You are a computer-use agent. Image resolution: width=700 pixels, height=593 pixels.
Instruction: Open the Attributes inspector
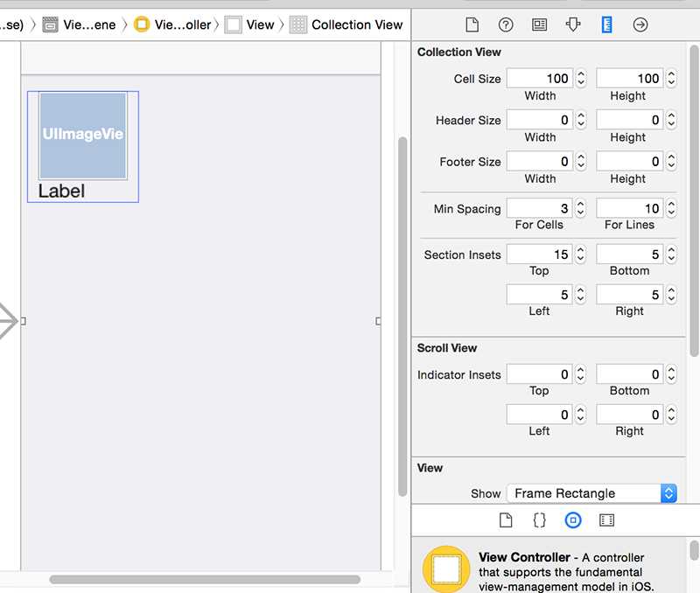pos(573,24)
